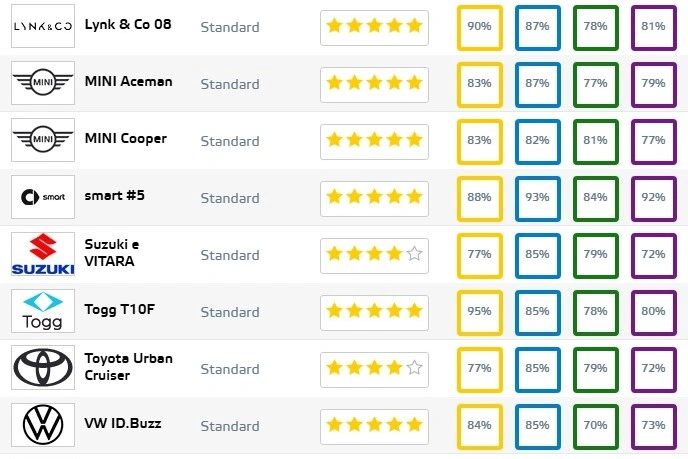Click the Standard label in MINI Aceman row

(x=230, y=84)
